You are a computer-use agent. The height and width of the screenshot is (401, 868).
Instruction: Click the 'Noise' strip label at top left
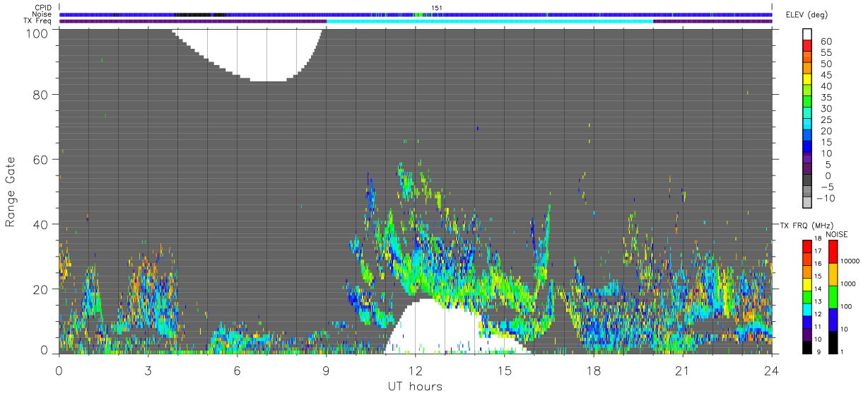pyautogui.click(x=43, y=14)
